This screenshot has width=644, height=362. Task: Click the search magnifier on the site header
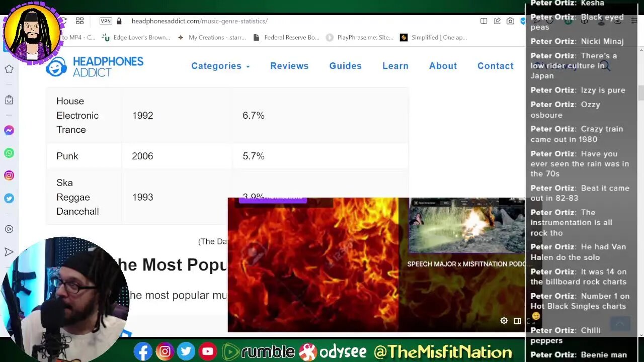[x=605, y=66]
